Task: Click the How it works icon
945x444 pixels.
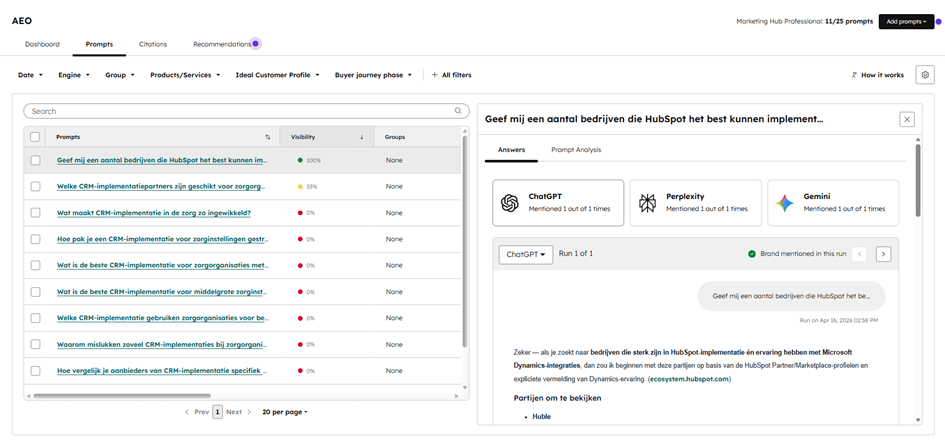Action: pyautogui.click(x=854, y=75)
